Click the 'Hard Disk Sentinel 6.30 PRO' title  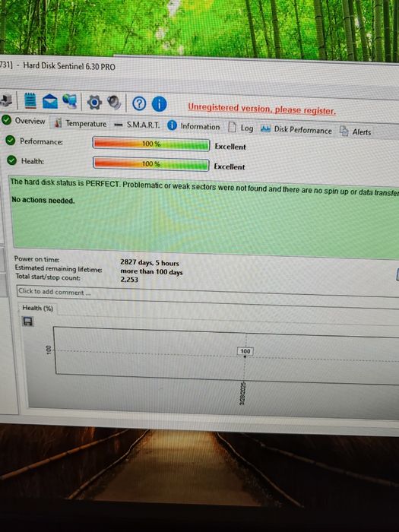point(69,66)
